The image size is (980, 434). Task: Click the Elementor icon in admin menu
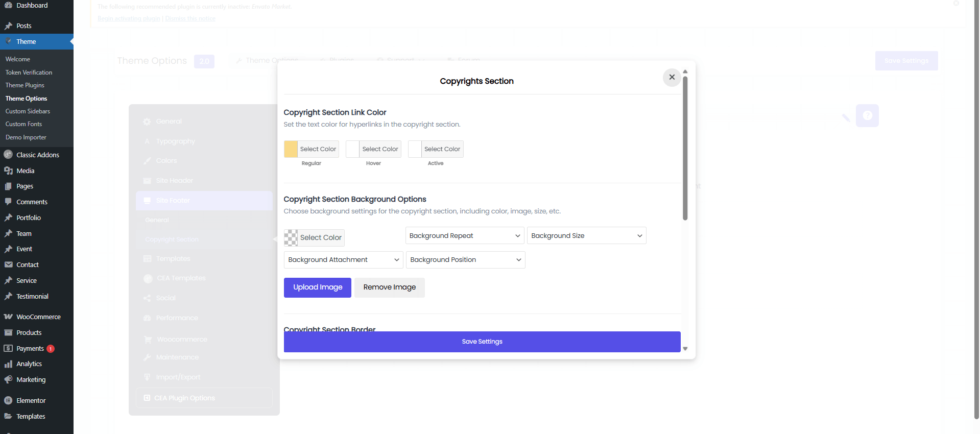(8, 400)
